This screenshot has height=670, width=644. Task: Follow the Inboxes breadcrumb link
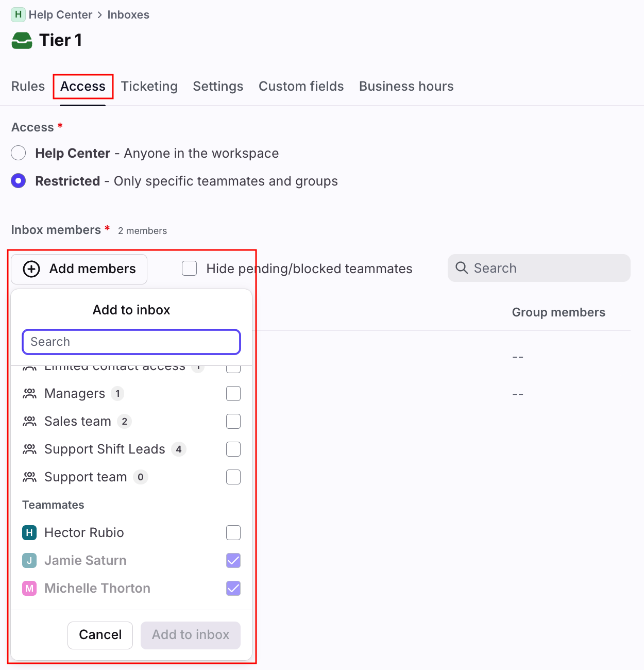pos(128,14)
